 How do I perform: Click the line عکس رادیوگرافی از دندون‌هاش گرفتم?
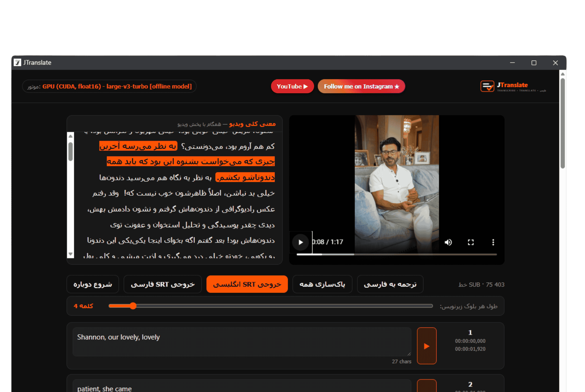(181, 209)
